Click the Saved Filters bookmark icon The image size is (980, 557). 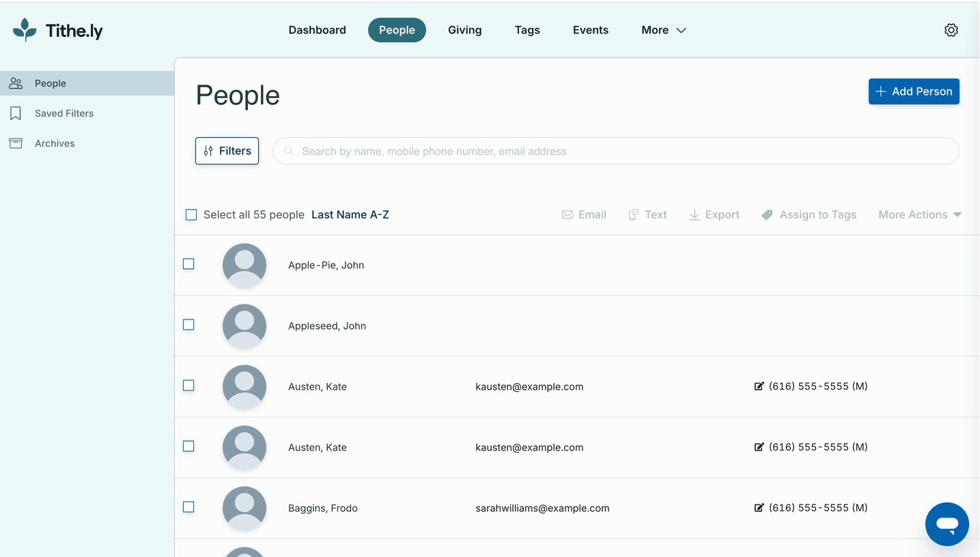pyautogui.click(x=16, y=113)
